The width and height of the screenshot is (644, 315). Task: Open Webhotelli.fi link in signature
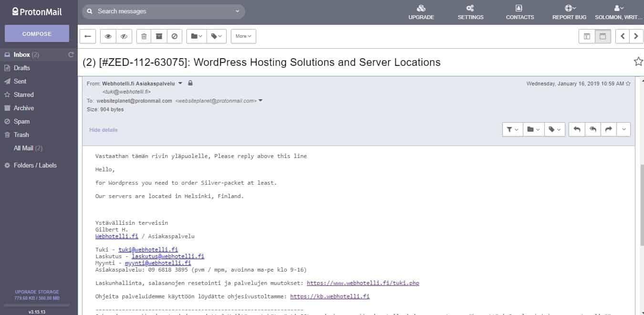click(x=117, y=236)
